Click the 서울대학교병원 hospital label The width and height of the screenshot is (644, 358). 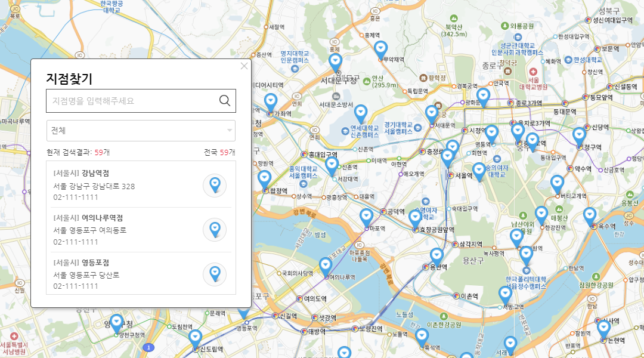533,84
